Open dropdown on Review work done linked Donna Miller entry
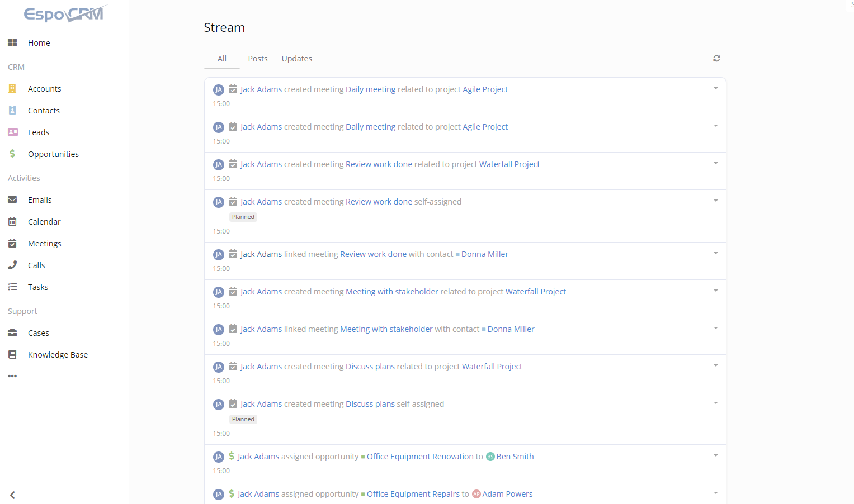854x504 pixels. point(716,253)
